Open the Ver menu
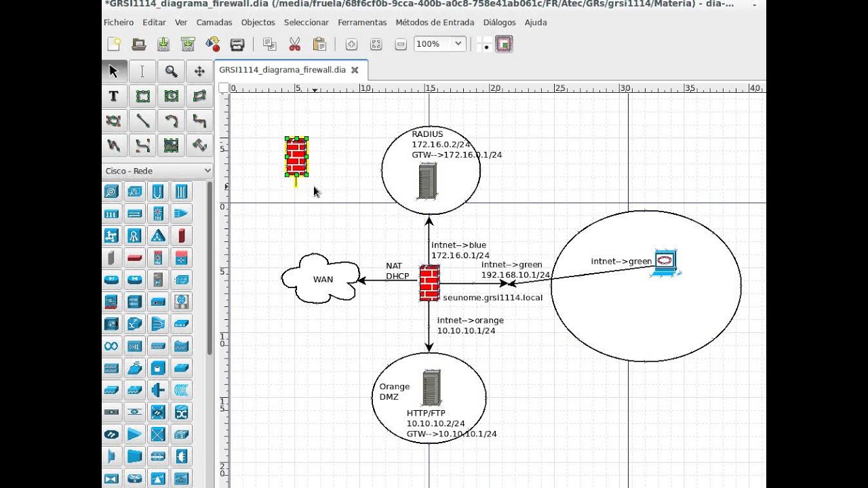 [x=181, y=22]
